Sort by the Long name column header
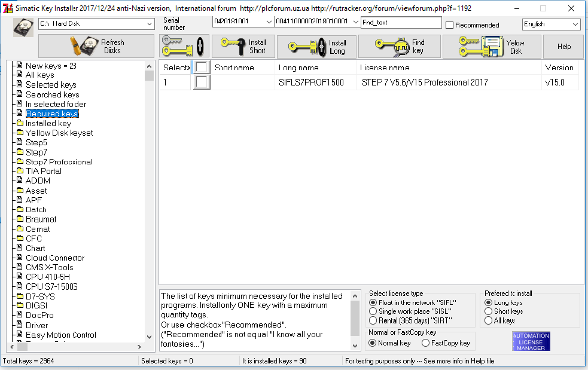The image size is (588, 370). click(x=316, y=68)
